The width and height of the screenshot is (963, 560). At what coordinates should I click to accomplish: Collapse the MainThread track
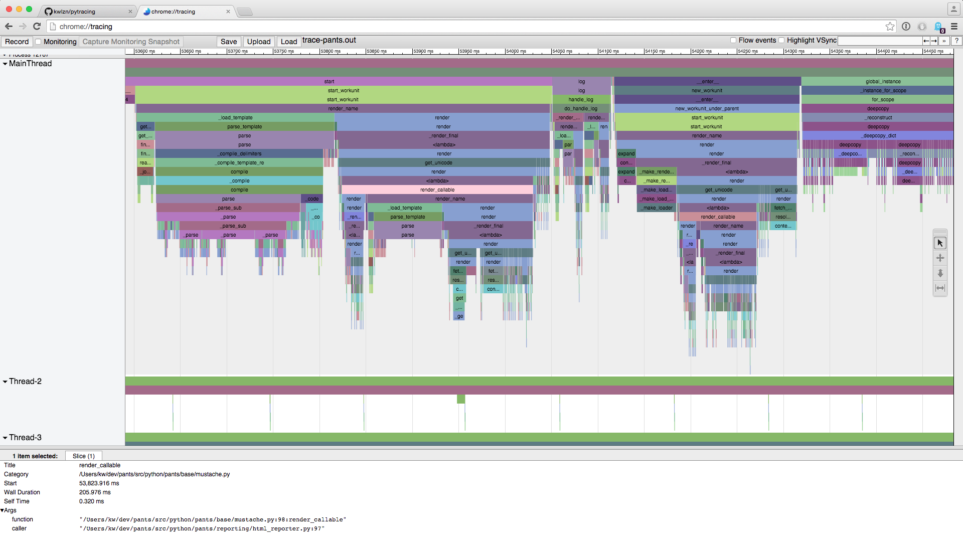click(x=5, y=64)
